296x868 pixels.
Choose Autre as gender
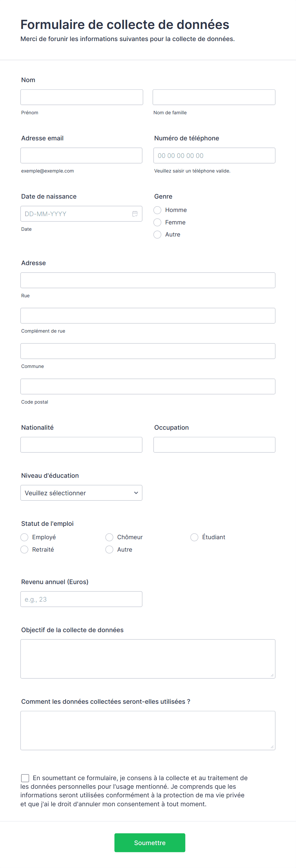pos(157,235)
